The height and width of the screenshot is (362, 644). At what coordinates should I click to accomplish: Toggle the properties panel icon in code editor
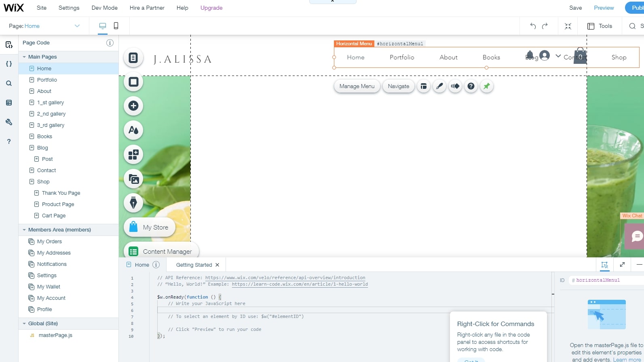click(x=604, y=265)
